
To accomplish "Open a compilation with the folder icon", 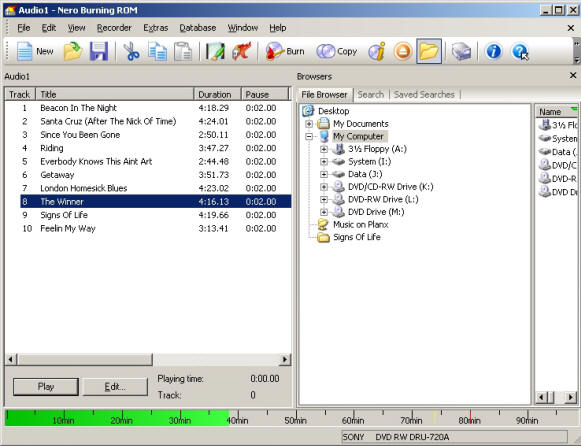I will click(73, 51).
